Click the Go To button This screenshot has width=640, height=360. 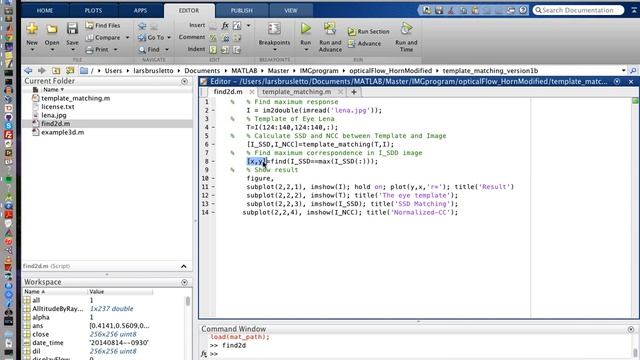pyautogui.click(x=151, y=38)
